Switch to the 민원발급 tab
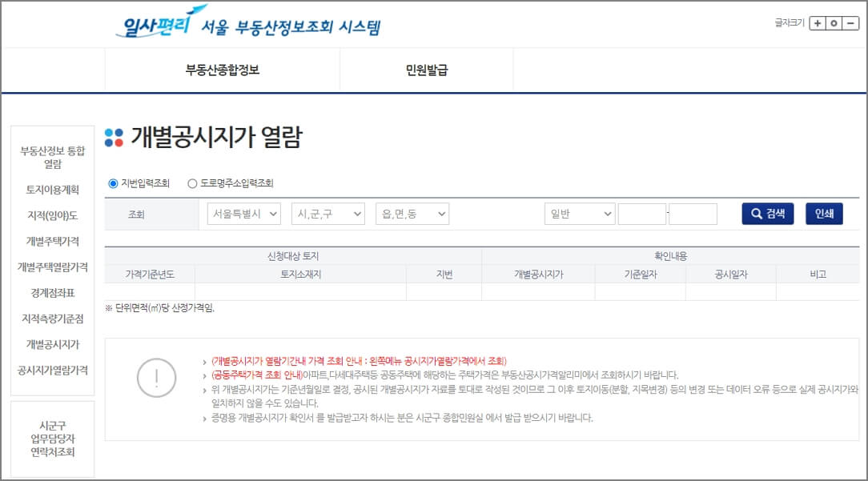The image size is (868, 481). point(424,70)
